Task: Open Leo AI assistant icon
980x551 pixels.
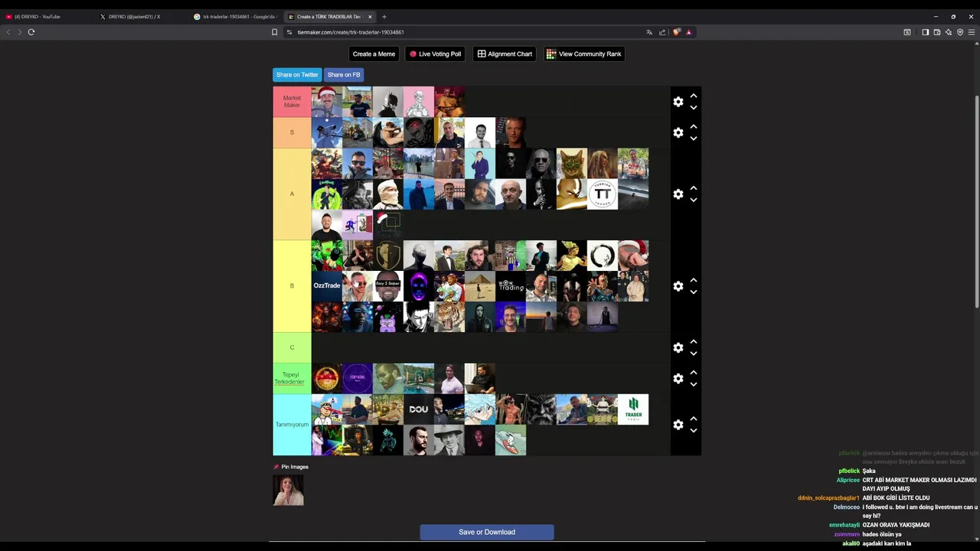Action: pos(948,32)
